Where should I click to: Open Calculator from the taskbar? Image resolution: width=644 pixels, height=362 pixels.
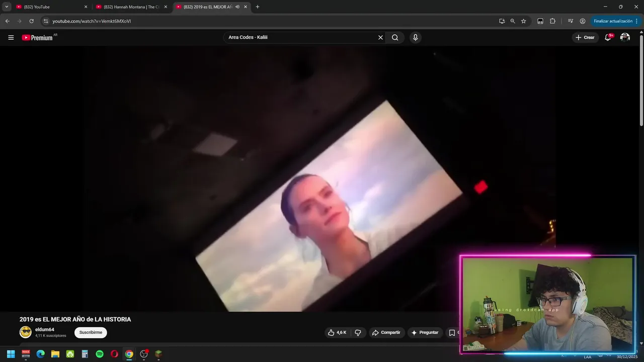pyautogui.click(x=85, y=354)
